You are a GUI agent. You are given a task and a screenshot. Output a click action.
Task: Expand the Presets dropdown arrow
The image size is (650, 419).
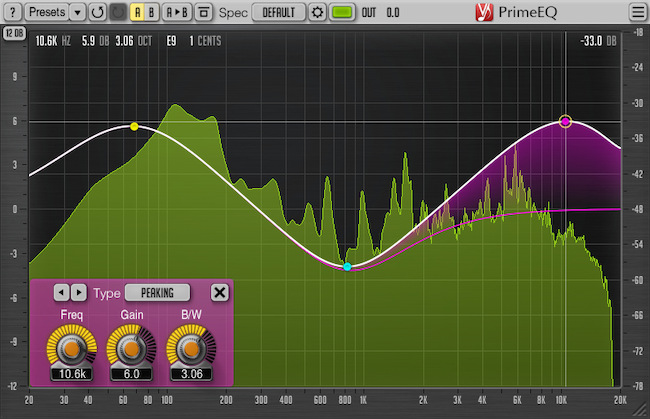point(78,12)
